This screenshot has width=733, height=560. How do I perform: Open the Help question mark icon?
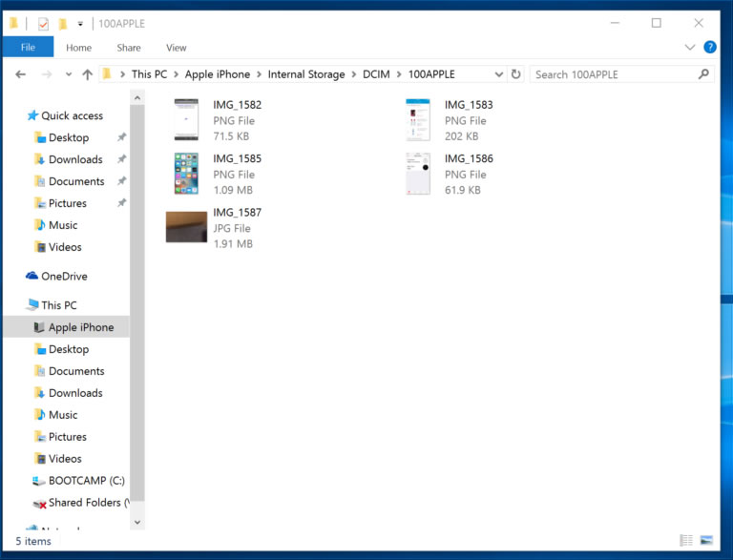[710, 47]
